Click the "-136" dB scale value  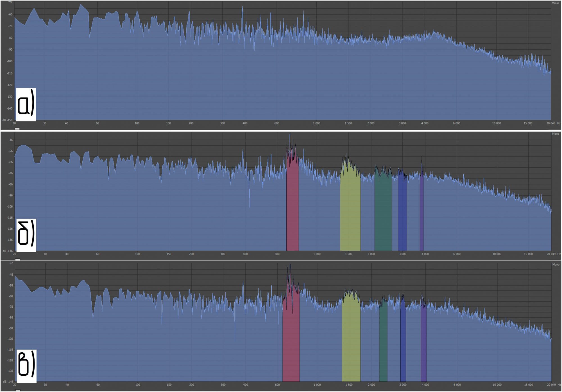[10, 240]
